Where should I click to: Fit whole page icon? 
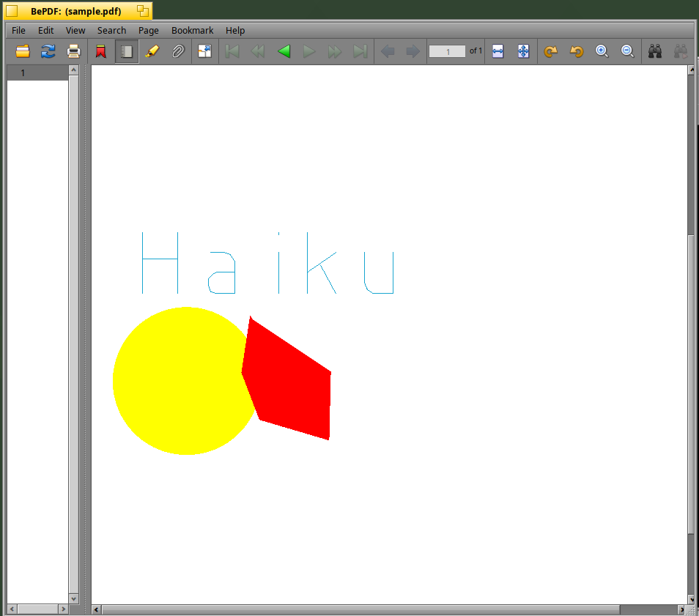[523, 51]
